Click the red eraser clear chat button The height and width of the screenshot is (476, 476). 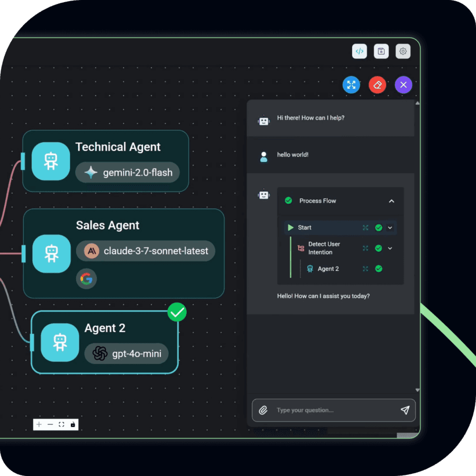pyautogui.click(x=377, y=85)
